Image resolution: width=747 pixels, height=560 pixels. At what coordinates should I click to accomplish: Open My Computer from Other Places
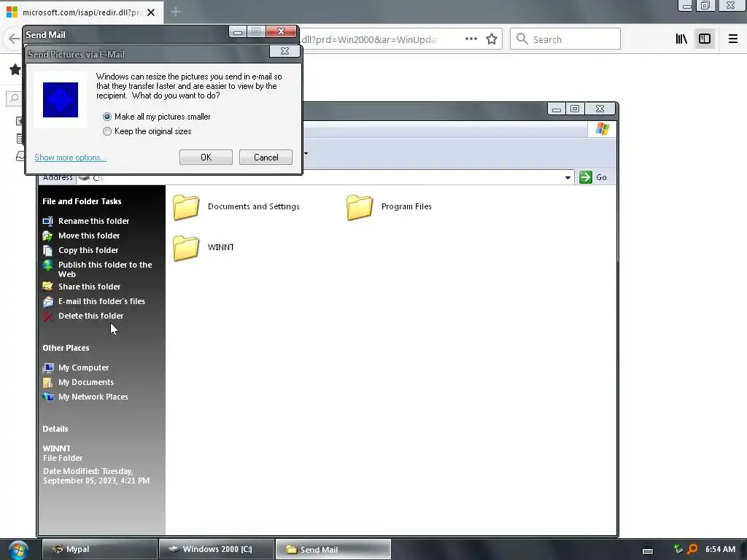(x=83, y=367)
